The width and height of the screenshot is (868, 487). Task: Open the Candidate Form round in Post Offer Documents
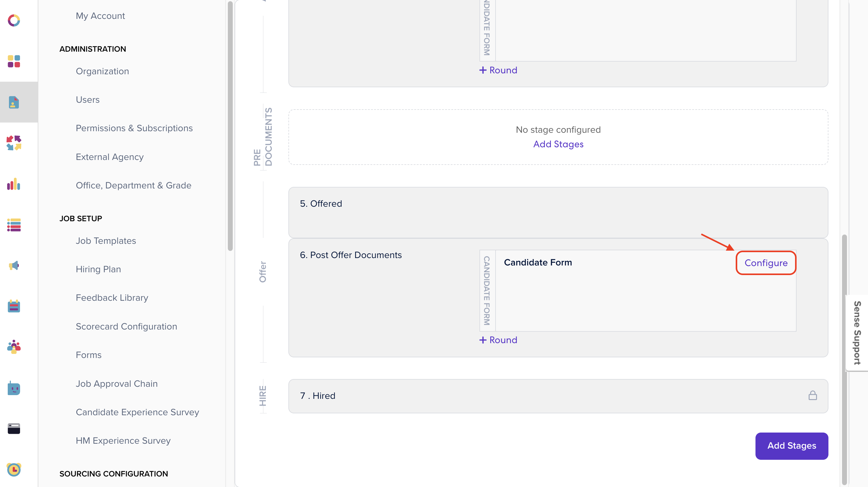point(538,262)
